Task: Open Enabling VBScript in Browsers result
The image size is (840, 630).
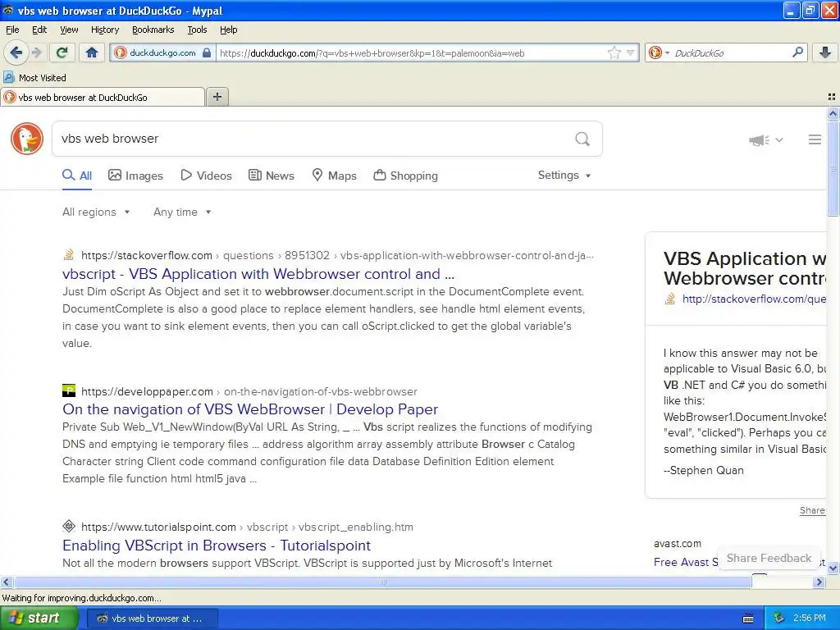Action: [217, 546]
